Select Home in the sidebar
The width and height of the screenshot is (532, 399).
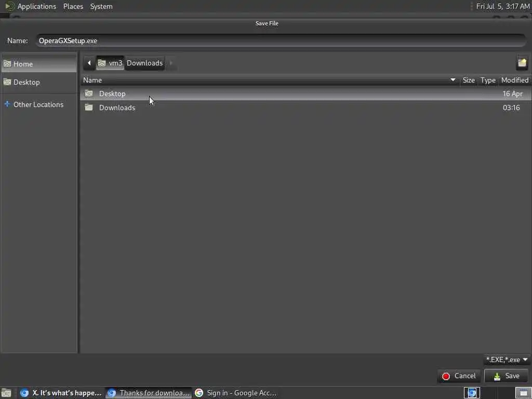click(x=39, y=64)
